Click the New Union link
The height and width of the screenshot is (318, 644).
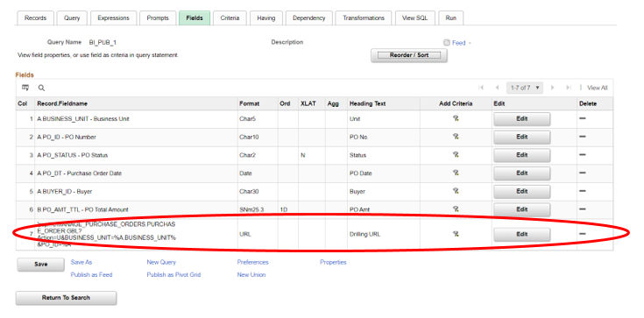pos(251,274)
